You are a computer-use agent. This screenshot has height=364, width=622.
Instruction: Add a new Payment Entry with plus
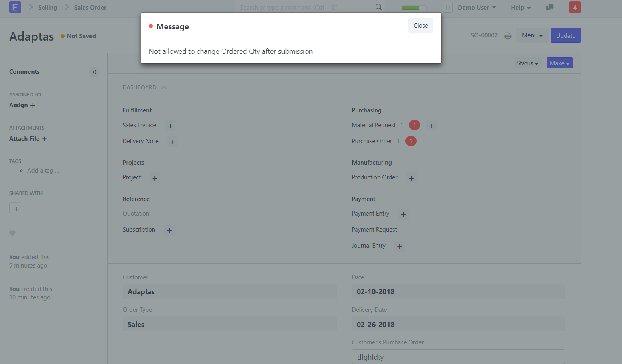click(x=403, y=214)
